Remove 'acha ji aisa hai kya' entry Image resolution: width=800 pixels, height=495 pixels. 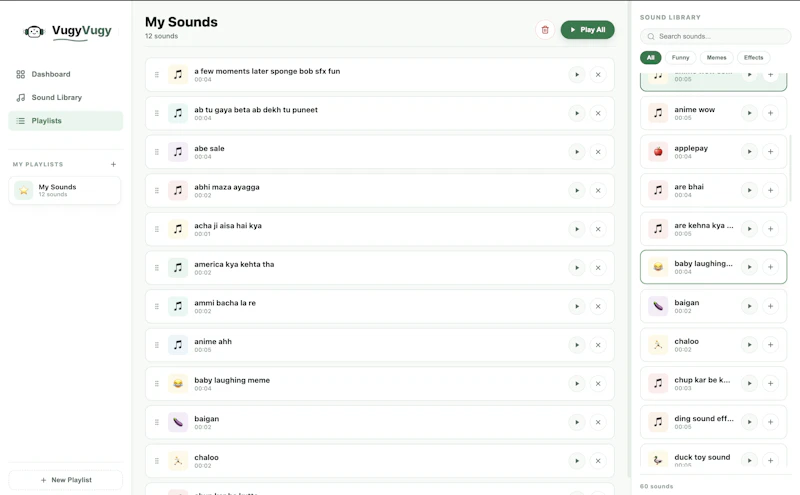[598, 229]
